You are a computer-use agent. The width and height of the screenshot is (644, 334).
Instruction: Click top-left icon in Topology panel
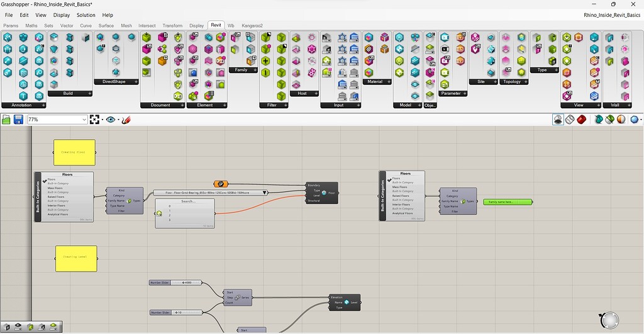pyautogui.click(x=506, y=37)
